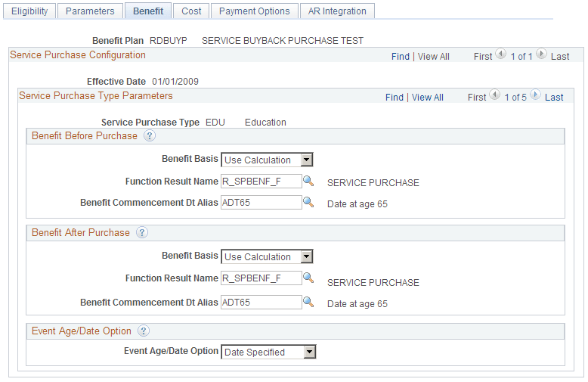Open Benefit Basis dropdown in Benefit After Purchase
This screenshot has height=382, width=588.
click(267, 256)
